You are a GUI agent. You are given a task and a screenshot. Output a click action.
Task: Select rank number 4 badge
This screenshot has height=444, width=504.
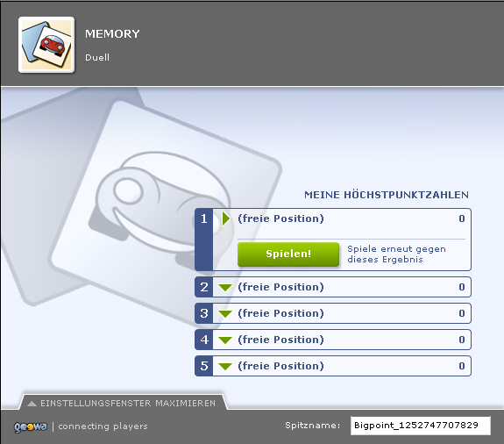click(203, 340)
